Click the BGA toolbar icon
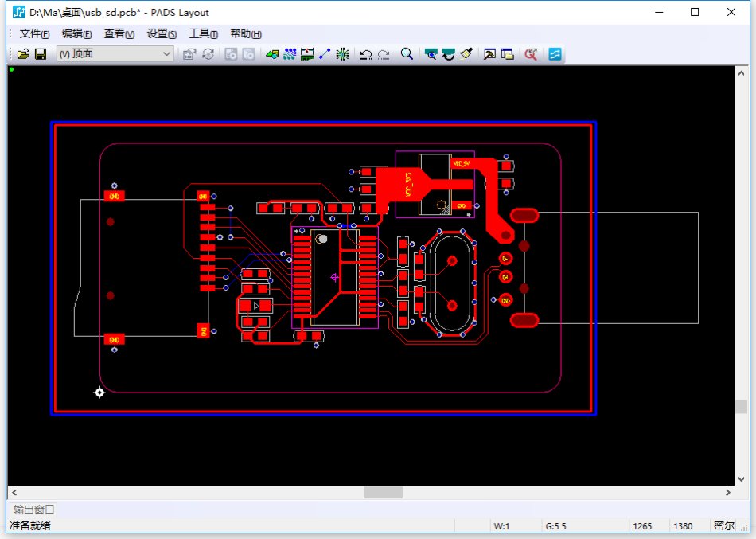Viewport: 756px width, 539px height. [342, 54]
